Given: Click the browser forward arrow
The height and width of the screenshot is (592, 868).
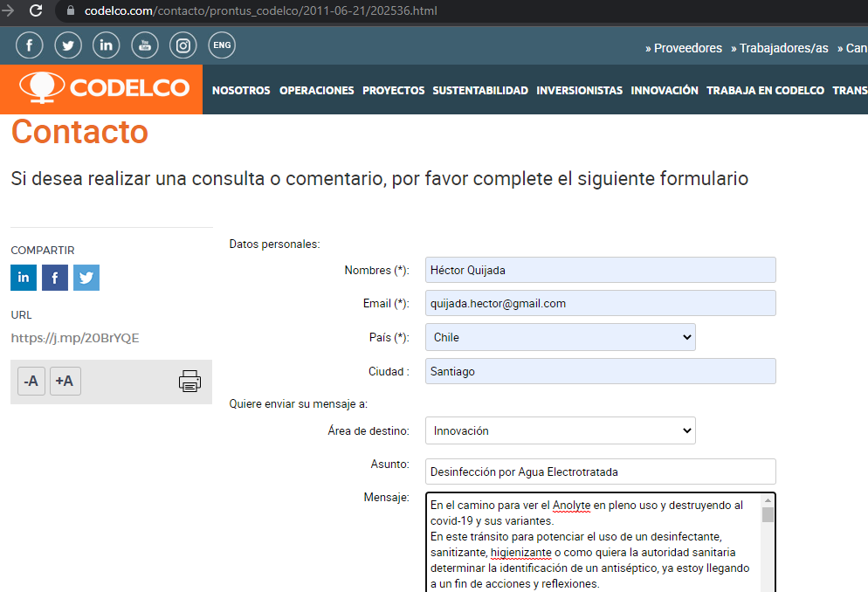Looking at the screenshot, I should [8, 10].
